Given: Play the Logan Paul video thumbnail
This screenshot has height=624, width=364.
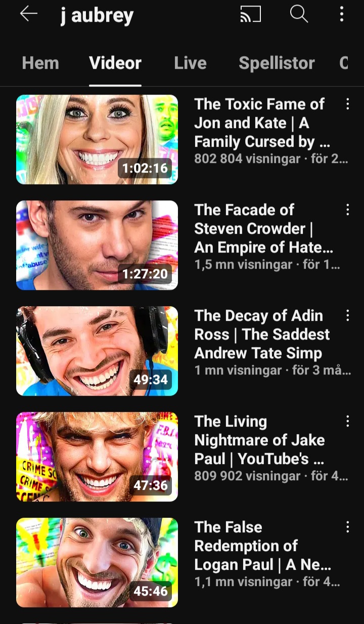Looking at the screenshot, I should click(x=97, y=563).
